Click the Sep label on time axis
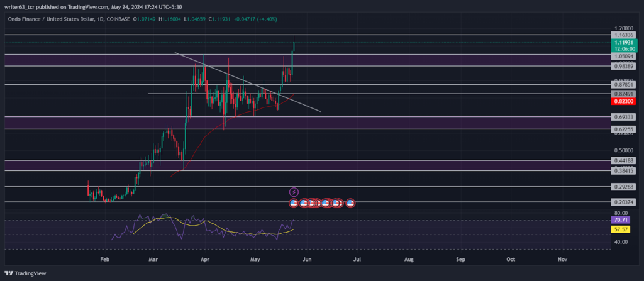 tap(460, 260)
